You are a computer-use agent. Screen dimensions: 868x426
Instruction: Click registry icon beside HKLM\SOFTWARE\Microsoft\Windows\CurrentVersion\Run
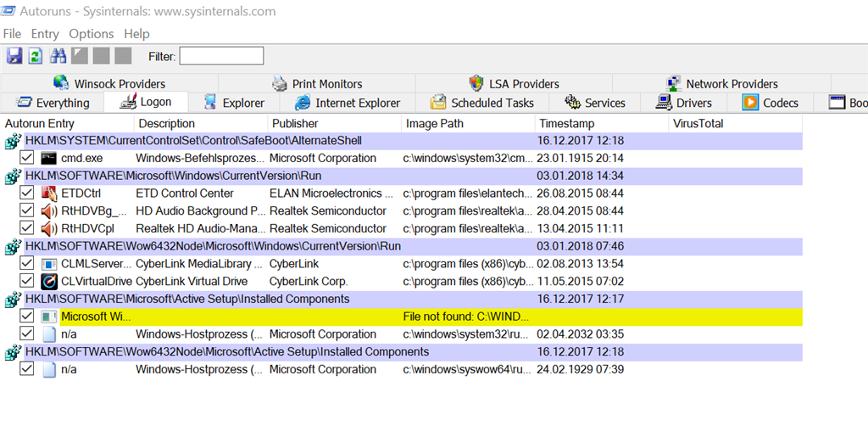pos(13,177)
